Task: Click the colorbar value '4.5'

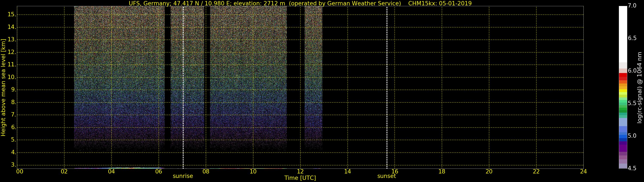Action: click(632, 168)
